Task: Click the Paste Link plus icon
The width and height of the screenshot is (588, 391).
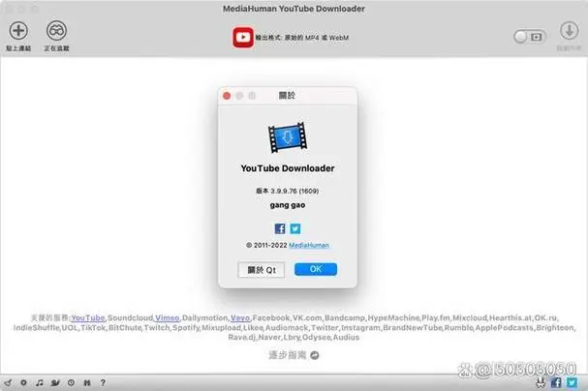Action: tap(17, 32)
